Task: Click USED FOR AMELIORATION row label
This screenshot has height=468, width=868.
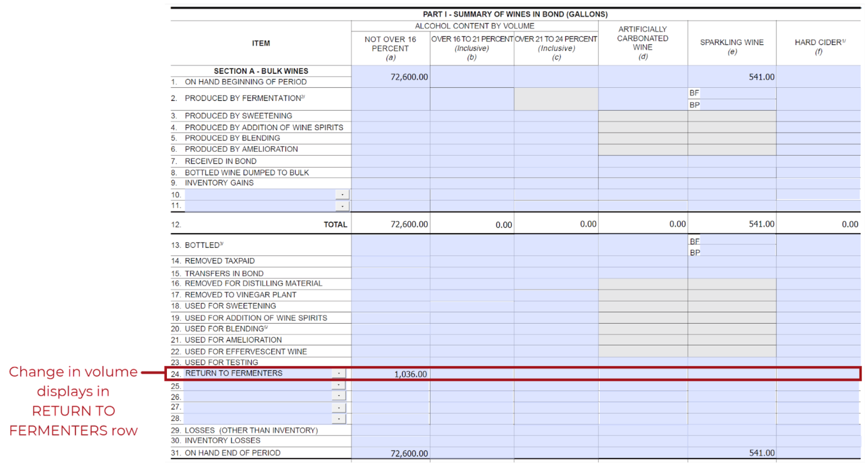Action: [233, 340]
